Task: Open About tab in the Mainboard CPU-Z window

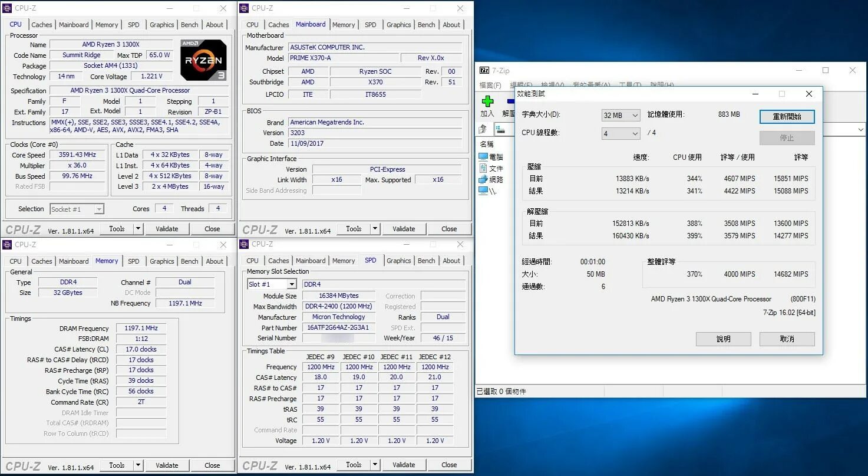Action: pos(452,25)
